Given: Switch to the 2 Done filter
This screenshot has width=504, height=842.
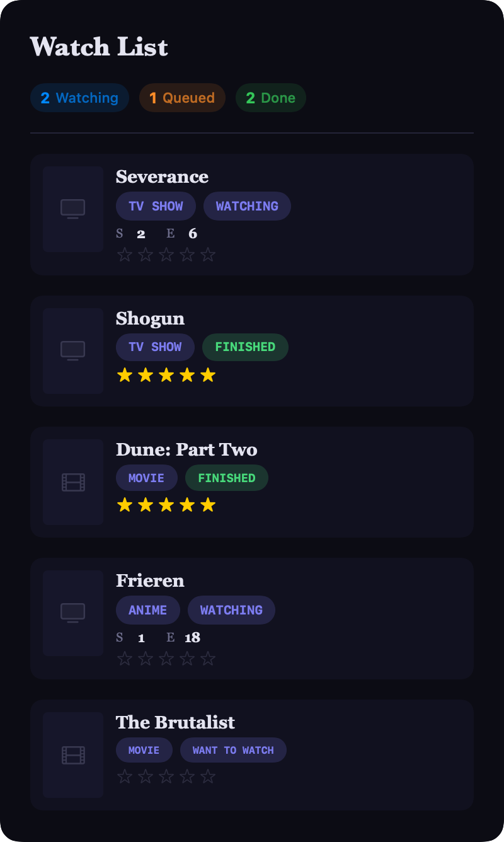Looking at the screenshot, I should (x=270, y=98).
